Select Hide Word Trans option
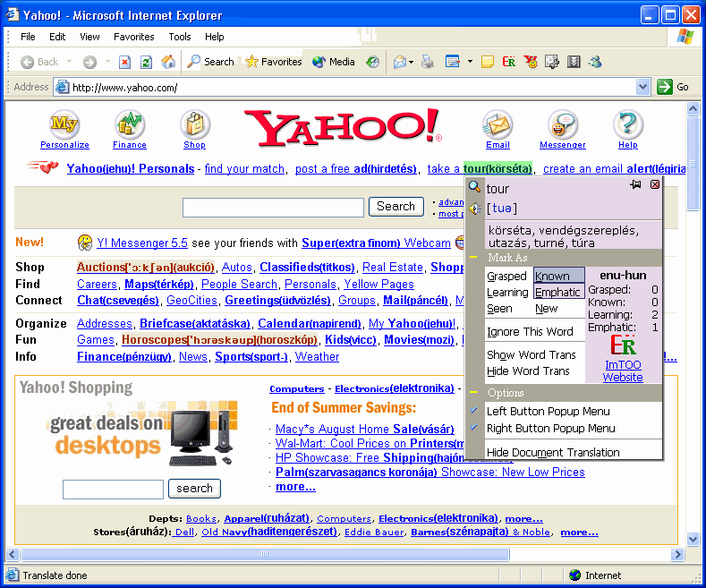This screenshot has height=588, width=706. click(x=528, y=371)
